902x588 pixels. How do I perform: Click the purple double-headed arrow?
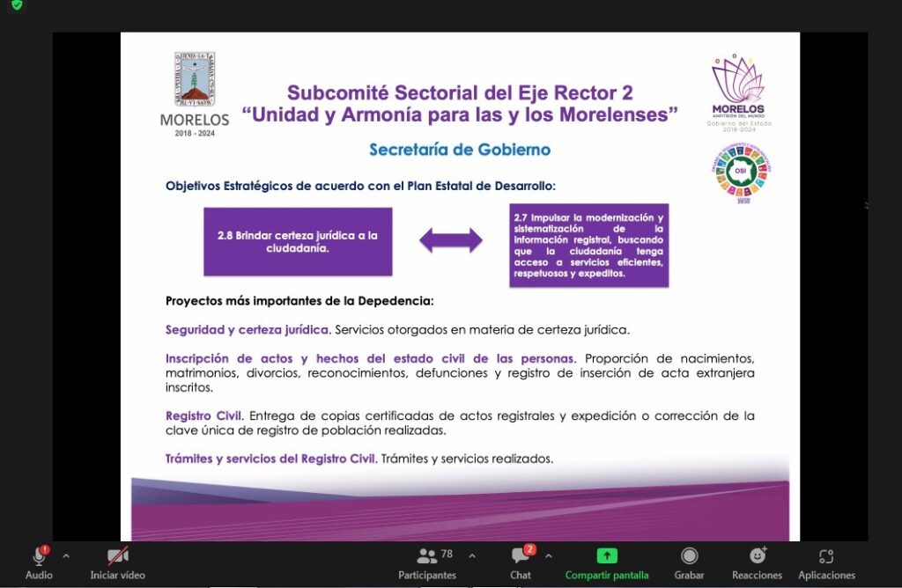(x=451, y=240)
